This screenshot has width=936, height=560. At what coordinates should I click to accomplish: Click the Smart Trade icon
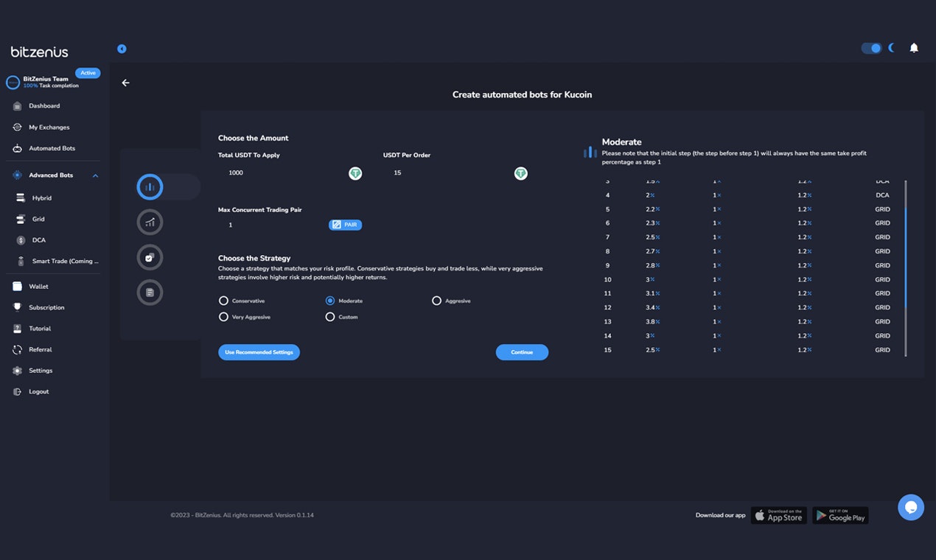coord(21,261)
